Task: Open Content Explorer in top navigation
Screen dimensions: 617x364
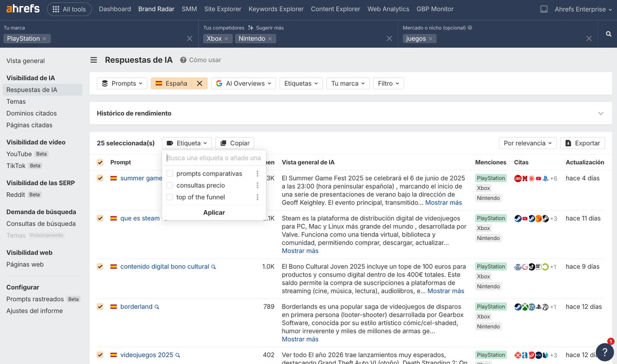Action: [336, 9]
